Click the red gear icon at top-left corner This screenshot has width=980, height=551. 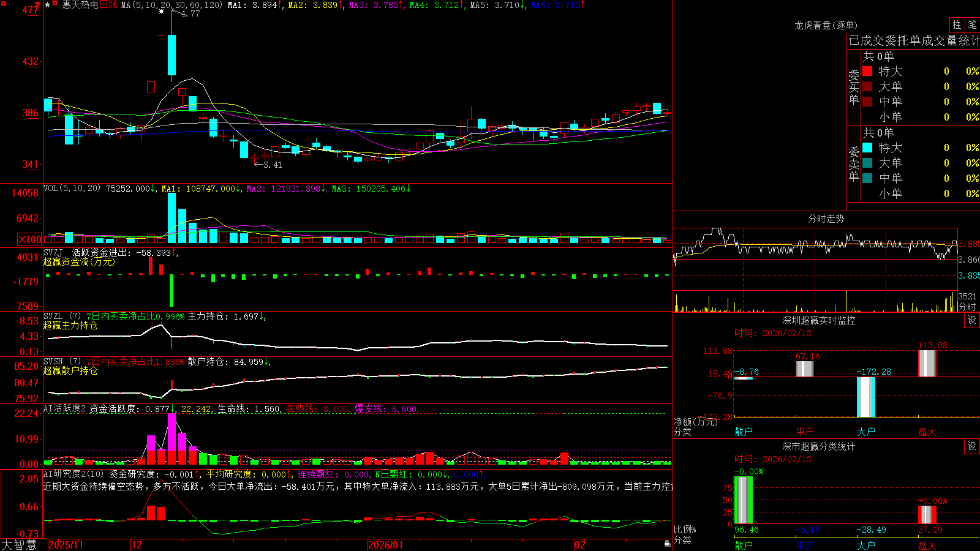4,4
